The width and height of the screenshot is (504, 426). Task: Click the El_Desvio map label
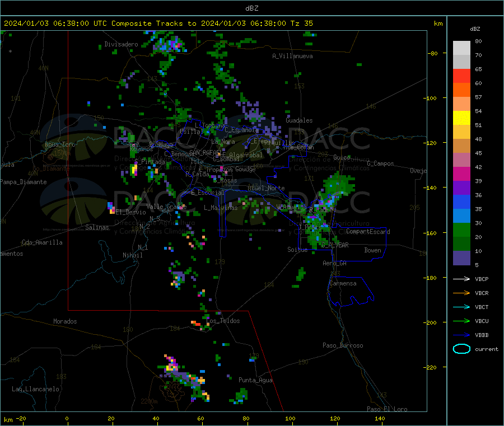pyautogui.click(x=130, y=212)
